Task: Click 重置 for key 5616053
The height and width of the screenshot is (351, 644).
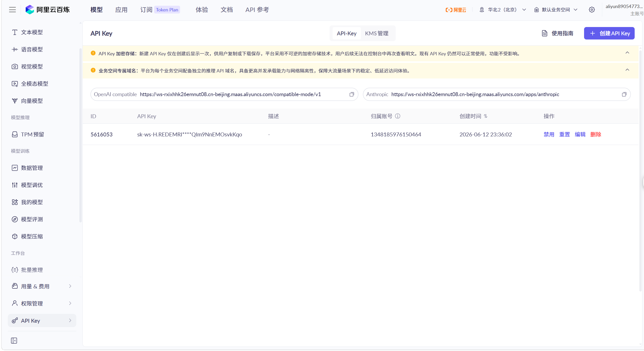Action: tap(564, 134)
